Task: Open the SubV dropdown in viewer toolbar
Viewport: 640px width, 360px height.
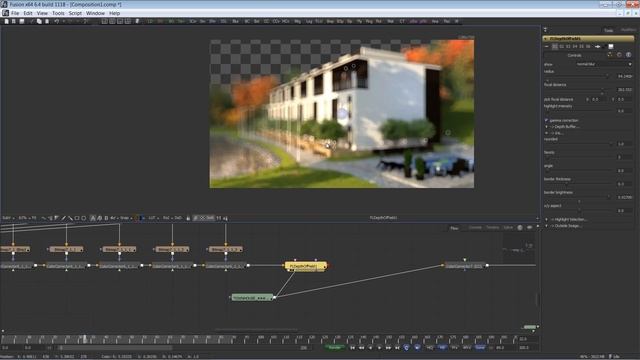Action: (8, 218)
